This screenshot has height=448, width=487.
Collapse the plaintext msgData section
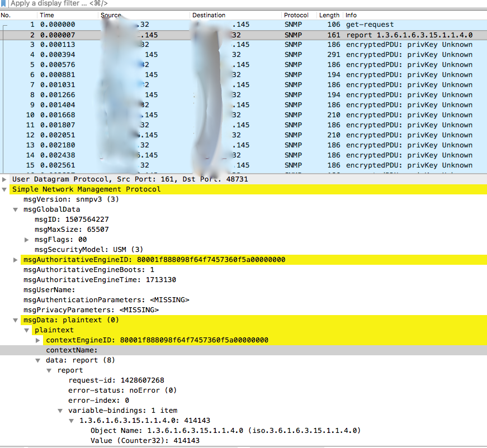tap(15, 320)
